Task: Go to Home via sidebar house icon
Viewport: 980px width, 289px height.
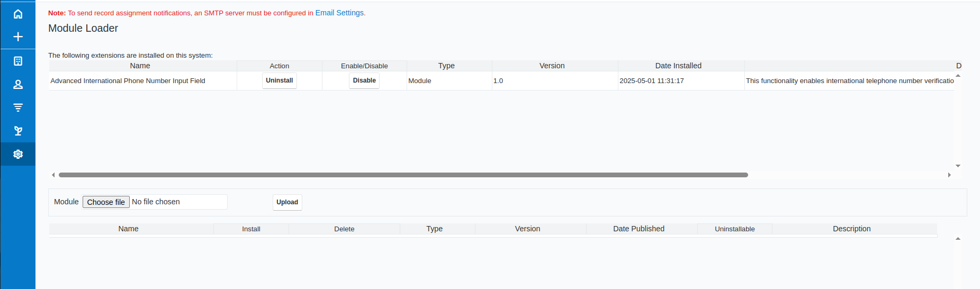Action: [18, 14]
